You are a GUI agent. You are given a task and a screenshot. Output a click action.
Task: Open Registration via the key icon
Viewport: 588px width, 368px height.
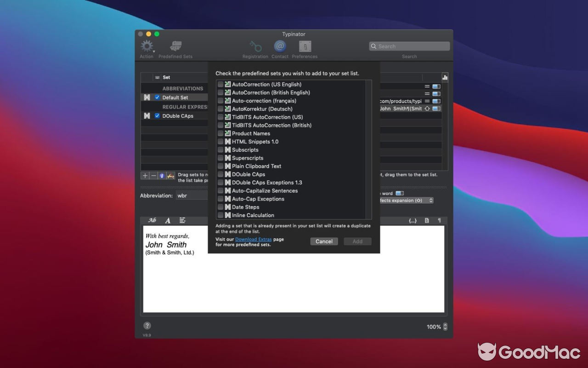click(255, 47)
